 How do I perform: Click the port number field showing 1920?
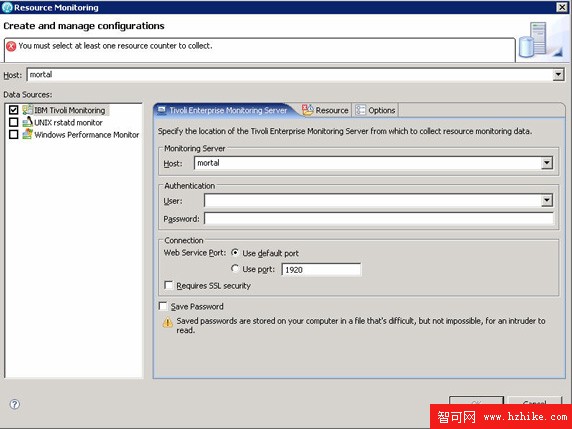coord(321,270)
